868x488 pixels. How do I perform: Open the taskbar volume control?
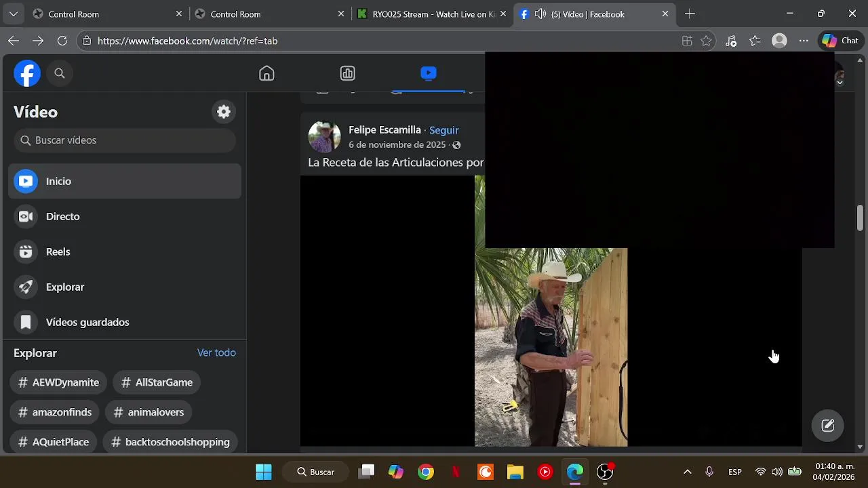pos(777,472)
